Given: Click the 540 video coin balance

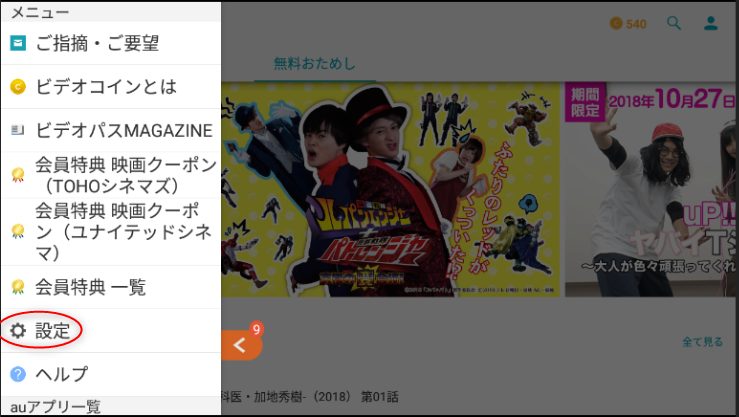Looking at the screenshot, I should click(628, 24).
